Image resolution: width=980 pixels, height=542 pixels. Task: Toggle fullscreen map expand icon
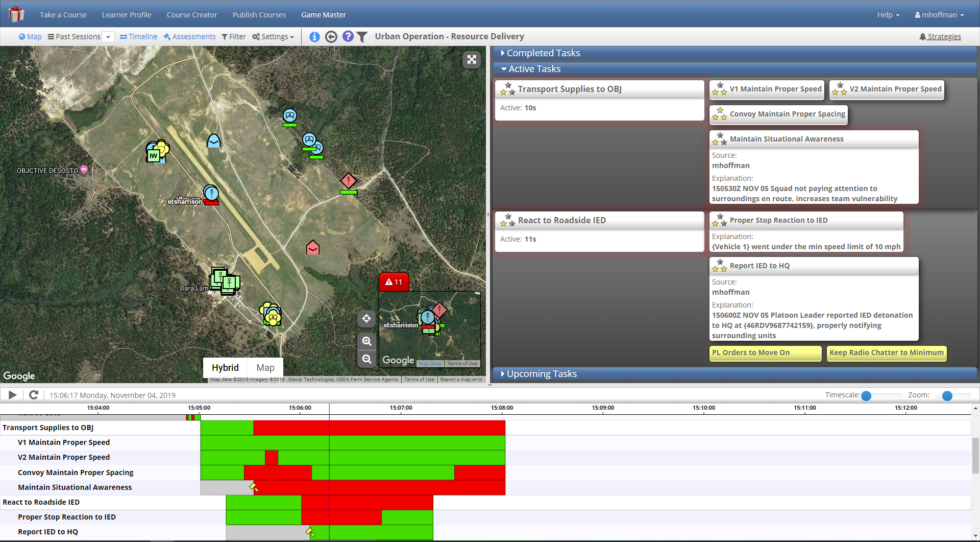point(472,60)
